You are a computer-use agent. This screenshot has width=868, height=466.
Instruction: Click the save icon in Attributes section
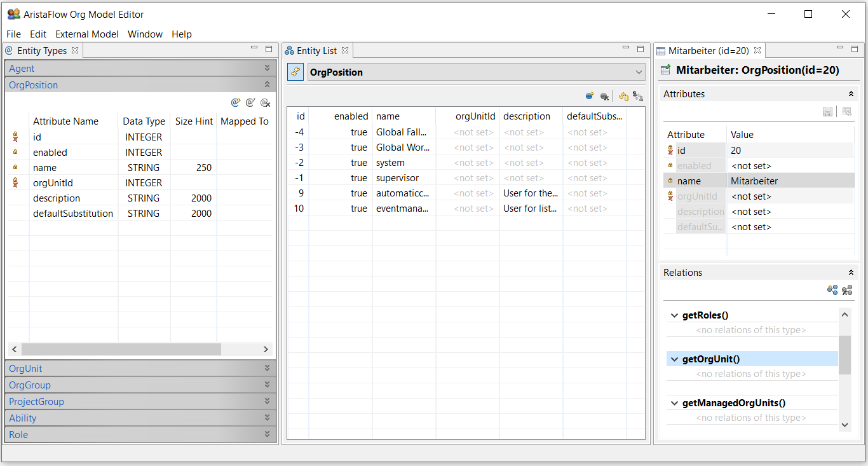(x=827, y=112)
